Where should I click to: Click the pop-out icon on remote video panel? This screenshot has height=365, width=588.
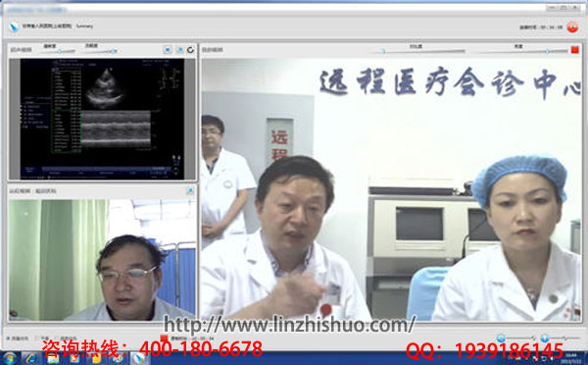click(190, 191)
